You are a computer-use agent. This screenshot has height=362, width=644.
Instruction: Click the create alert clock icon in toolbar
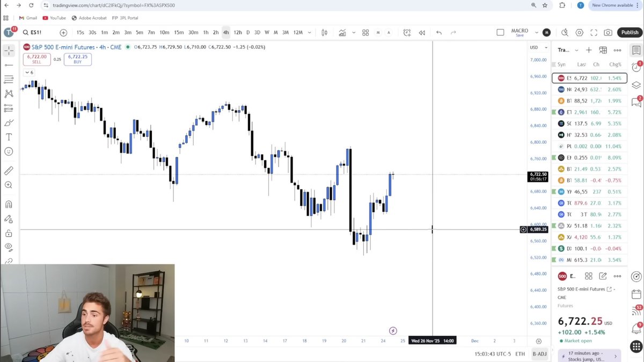click(407, 32)
